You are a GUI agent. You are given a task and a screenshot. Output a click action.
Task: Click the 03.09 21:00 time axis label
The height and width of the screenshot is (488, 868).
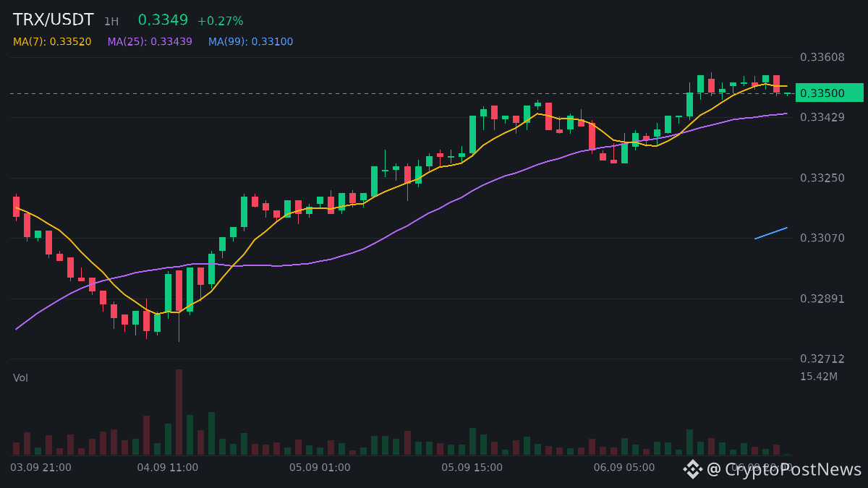click(x=41, y=468)
